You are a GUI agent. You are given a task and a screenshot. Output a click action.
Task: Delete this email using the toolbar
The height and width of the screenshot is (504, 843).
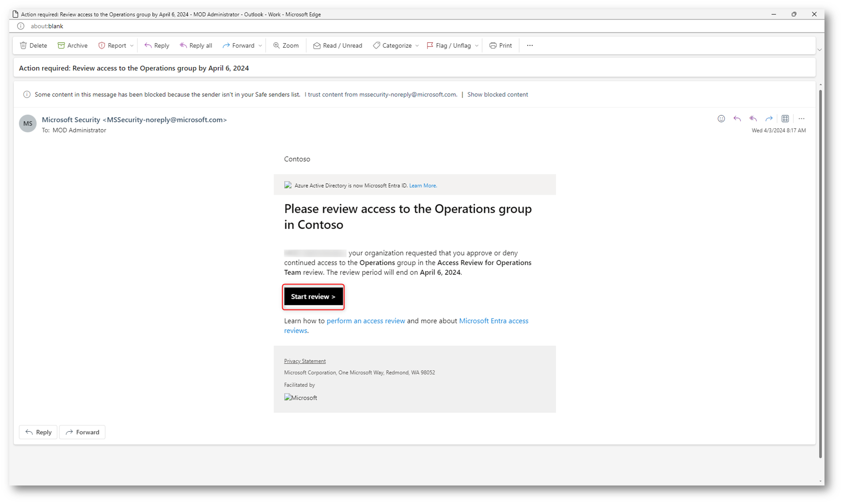(x=33, y=45)
